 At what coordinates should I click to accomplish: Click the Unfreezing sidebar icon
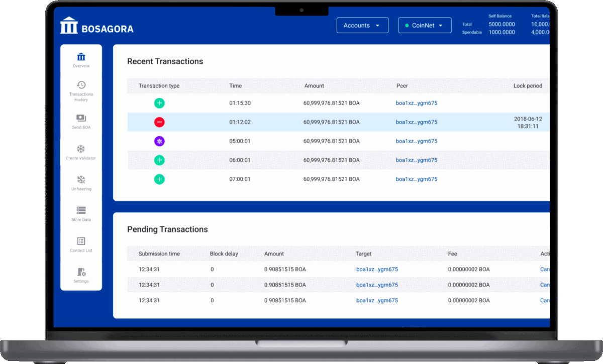tap(81, 180)
